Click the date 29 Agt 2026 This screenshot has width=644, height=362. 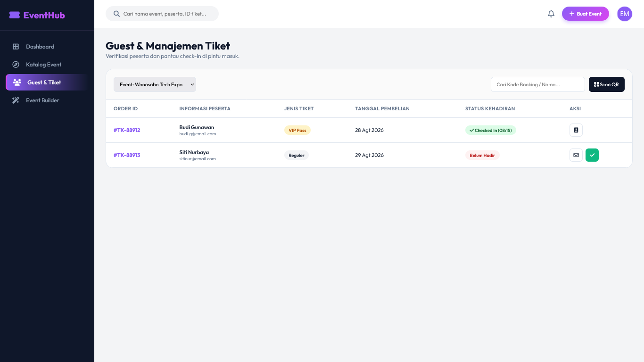[x=370, y=155]
